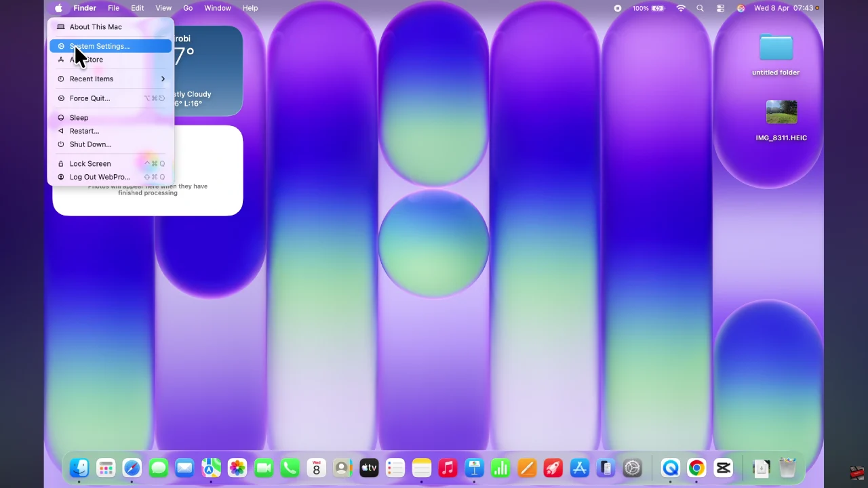
Task: Start FaceTime from the Dock
Action: (264, 468)
